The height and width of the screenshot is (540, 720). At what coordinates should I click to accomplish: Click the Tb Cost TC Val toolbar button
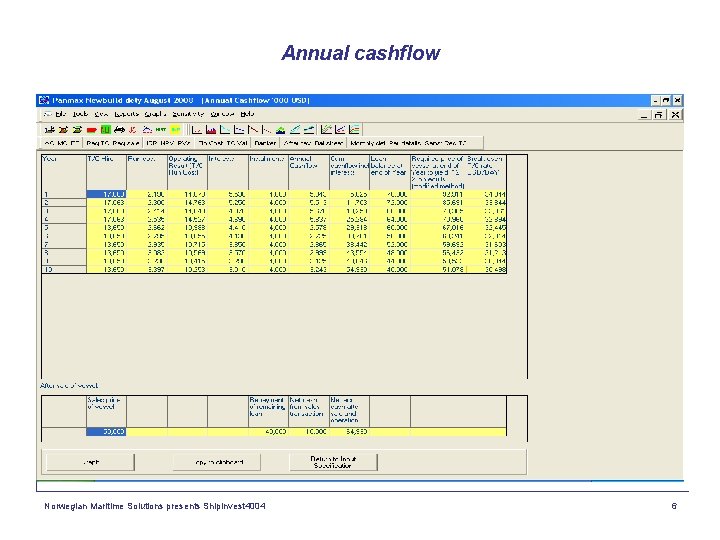[223, 143]
